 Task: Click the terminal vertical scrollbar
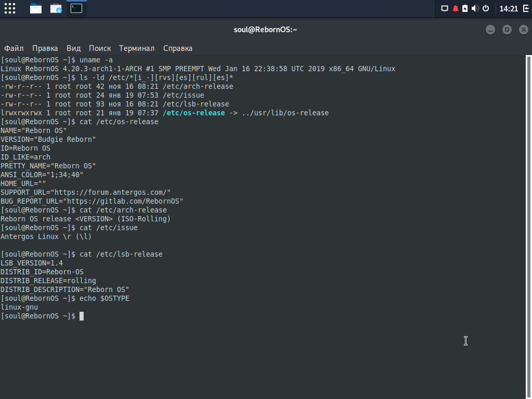(x=528, y=227)
